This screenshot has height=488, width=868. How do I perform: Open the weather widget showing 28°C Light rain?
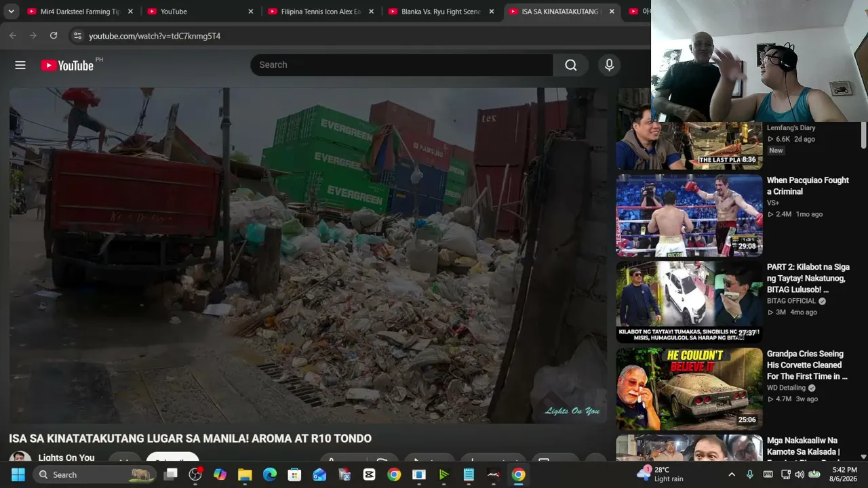click(x=659, y=474)
